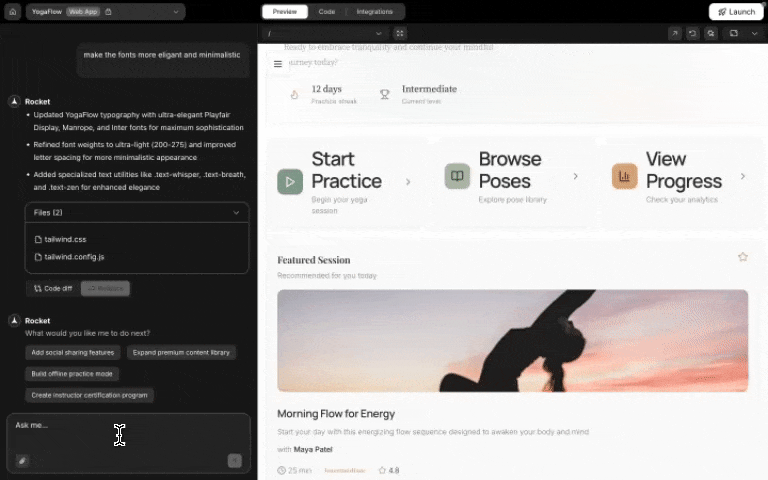
Task: Click the fullscreen preview icon
Action: [x=400, y=33]
